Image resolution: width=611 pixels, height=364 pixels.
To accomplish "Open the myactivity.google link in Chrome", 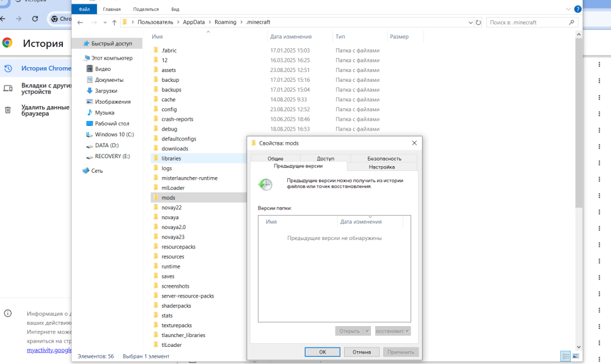I will pos(49,350).
